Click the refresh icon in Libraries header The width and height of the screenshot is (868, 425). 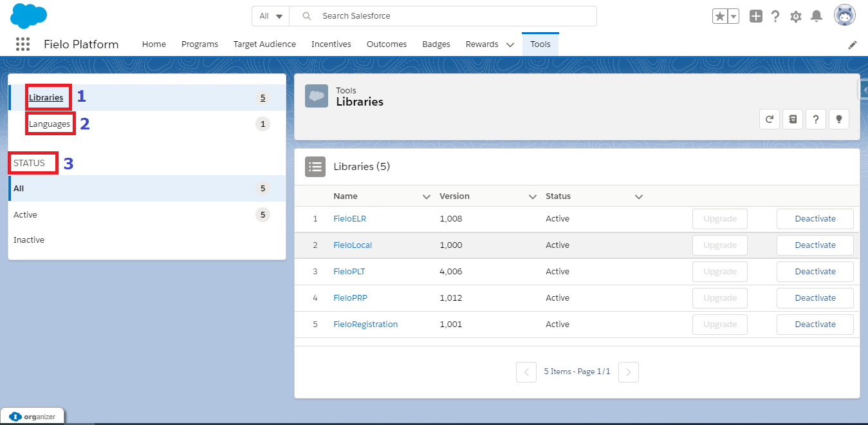pyautogui.click(x=770, y=119)
